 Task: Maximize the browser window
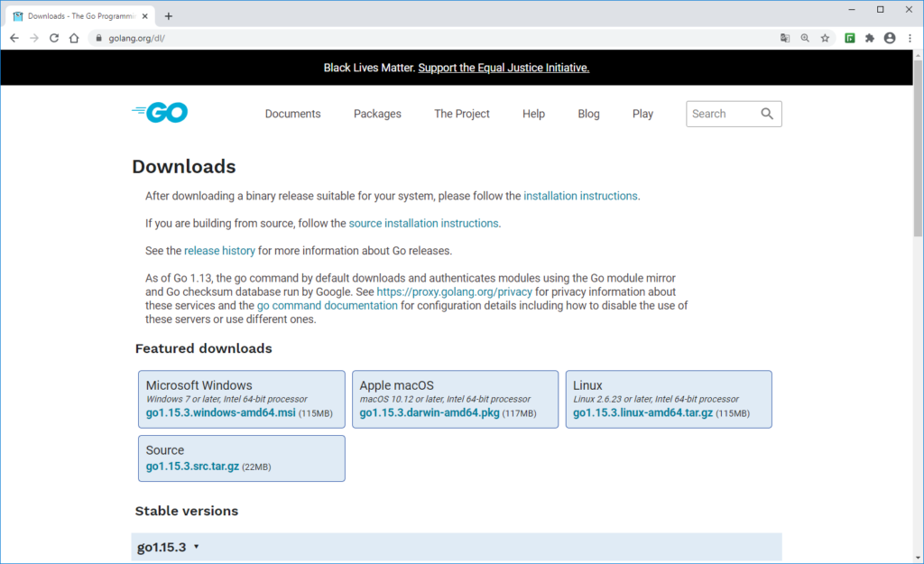881,9
